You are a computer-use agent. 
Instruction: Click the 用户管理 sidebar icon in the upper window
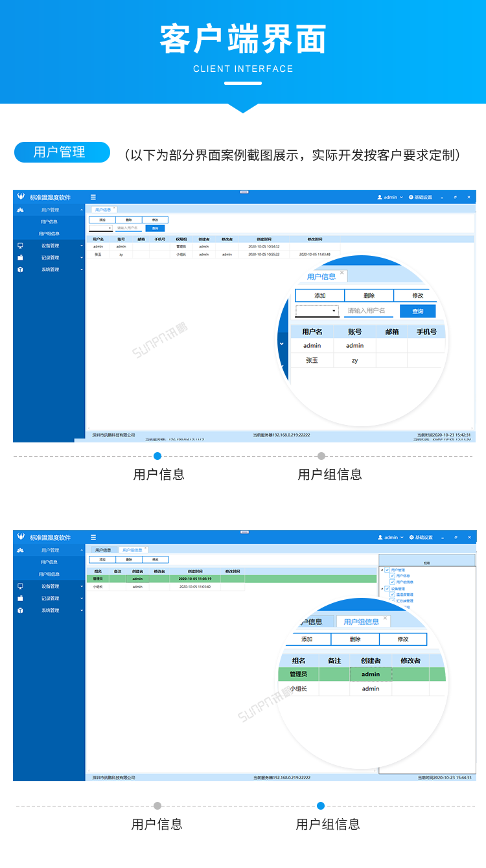(x=21, y=210)
